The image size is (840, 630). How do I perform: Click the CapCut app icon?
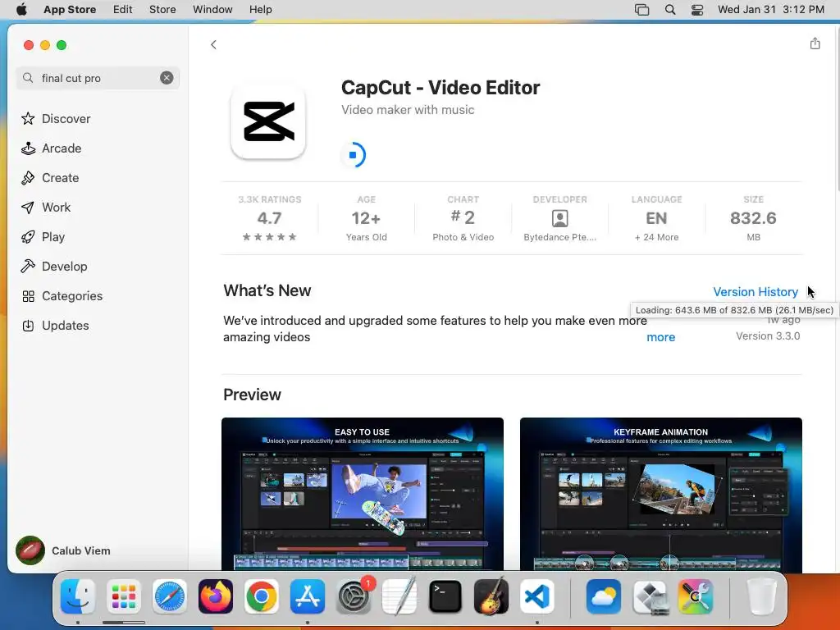coord(268,121)
